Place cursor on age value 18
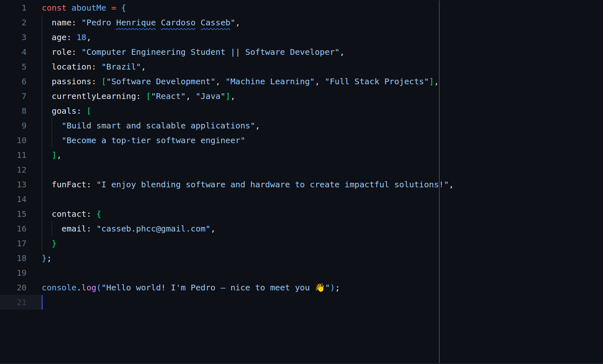Viewport: 603px width, 364px height. (x=81, y=37)
